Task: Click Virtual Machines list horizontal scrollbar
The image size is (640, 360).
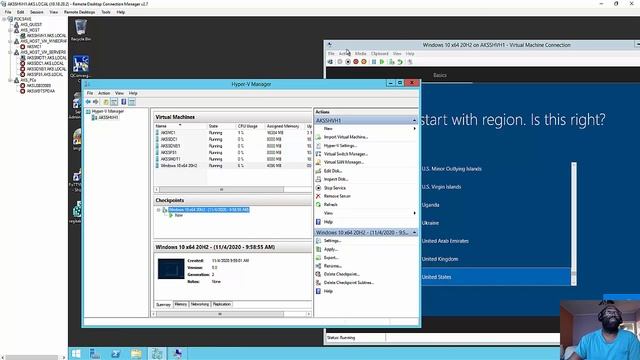Action: click(233, 189)
